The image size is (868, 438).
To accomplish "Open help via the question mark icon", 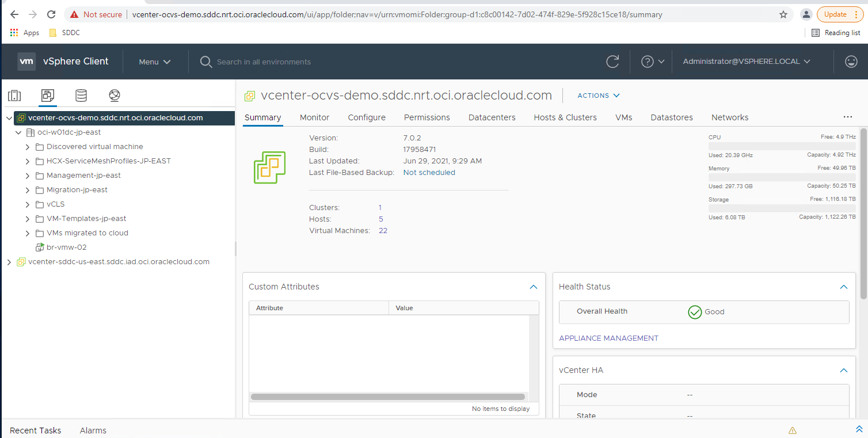I will (x=648, y=61).
